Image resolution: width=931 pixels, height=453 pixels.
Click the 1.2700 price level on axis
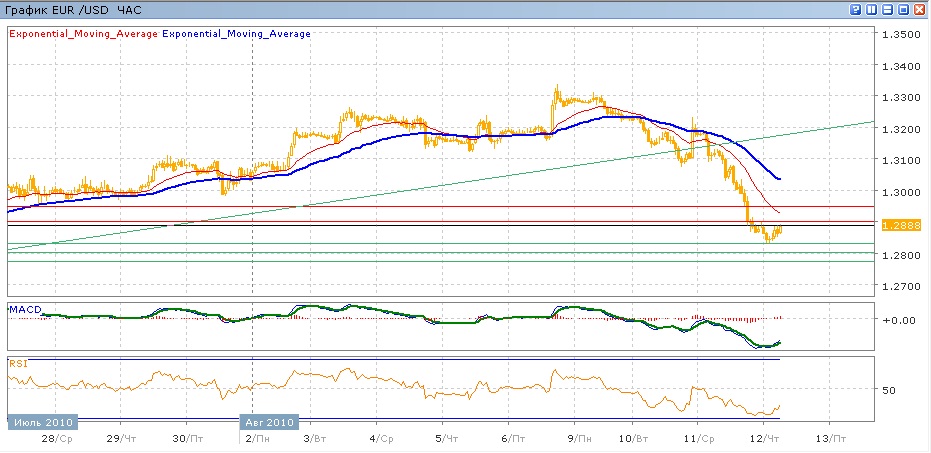point(899,287)
